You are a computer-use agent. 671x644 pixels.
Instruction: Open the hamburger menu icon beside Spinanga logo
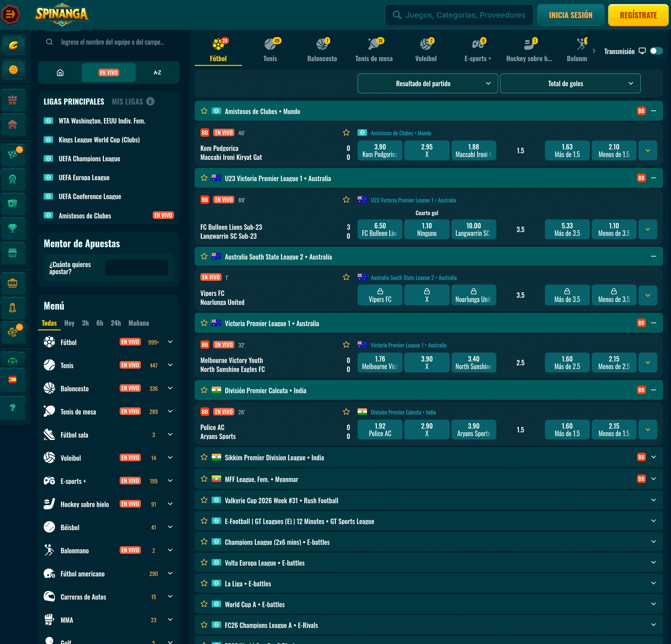click(11, 15)
